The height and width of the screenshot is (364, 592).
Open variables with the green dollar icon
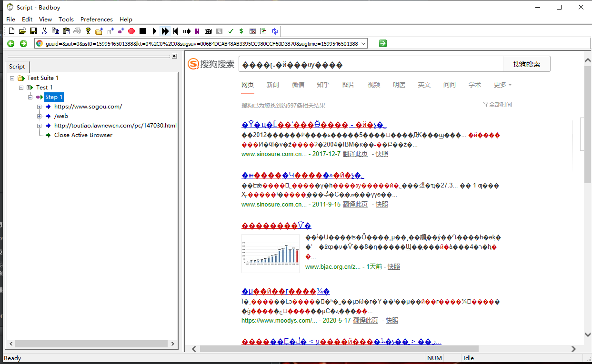241,31
